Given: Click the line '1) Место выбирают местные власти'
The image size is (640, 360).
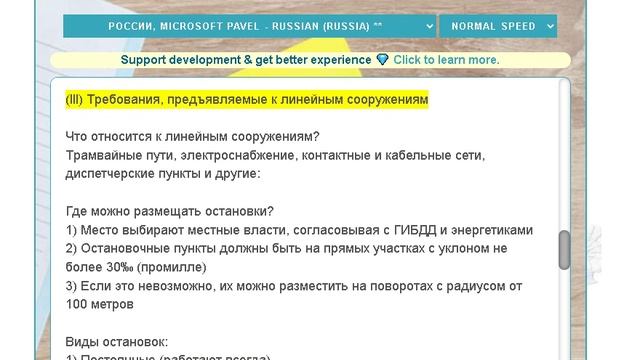Looking at the screenshot, I should 299,230.
